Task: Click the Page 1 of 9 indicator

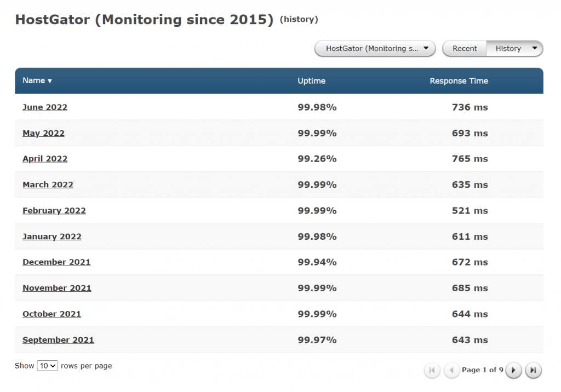Action: click(482, 370)
